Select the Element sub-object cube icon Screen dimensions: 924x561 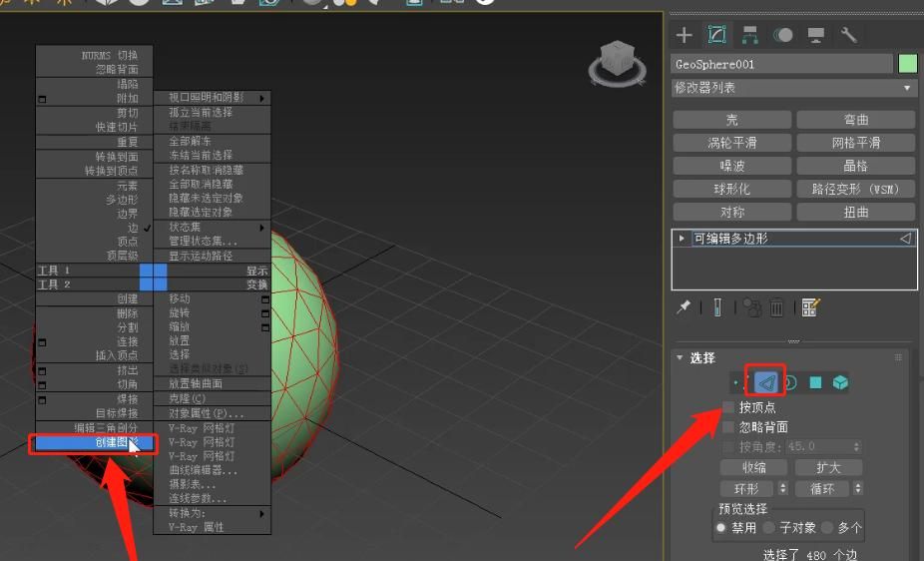(840, 383)
